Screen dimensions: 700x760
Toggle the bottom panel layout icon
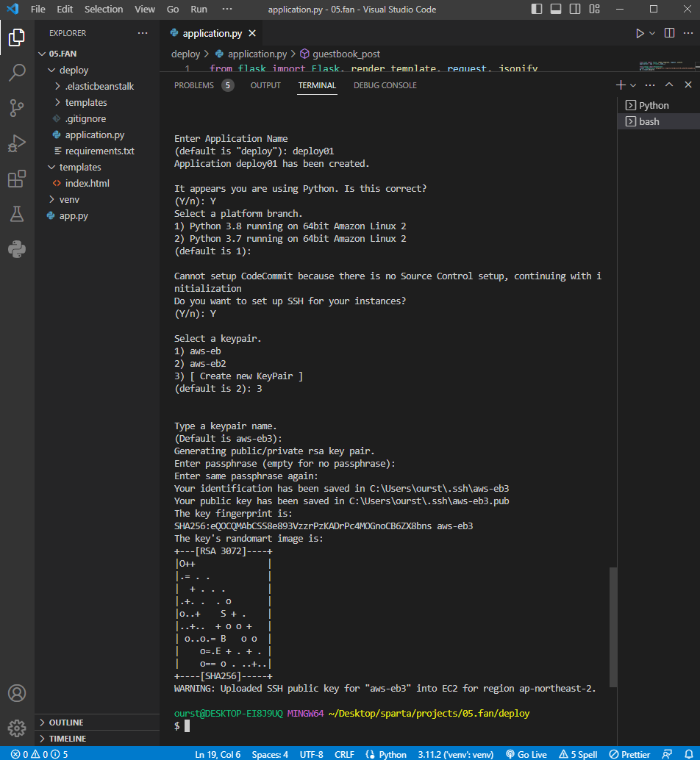pyautogui.click(x=556, y=10)
